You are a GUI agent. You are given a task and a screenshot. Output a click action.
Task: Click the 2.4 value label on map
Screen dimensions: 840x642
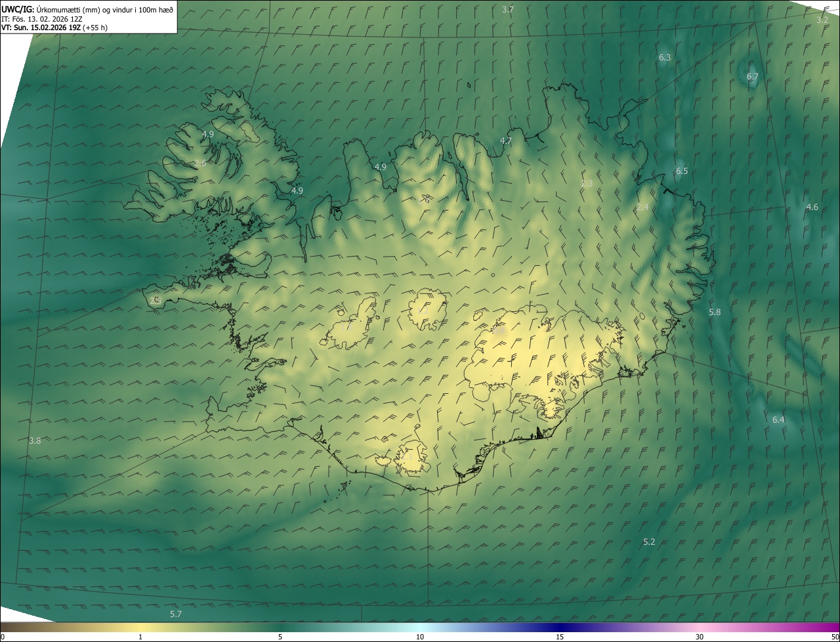tap(642, 207)
